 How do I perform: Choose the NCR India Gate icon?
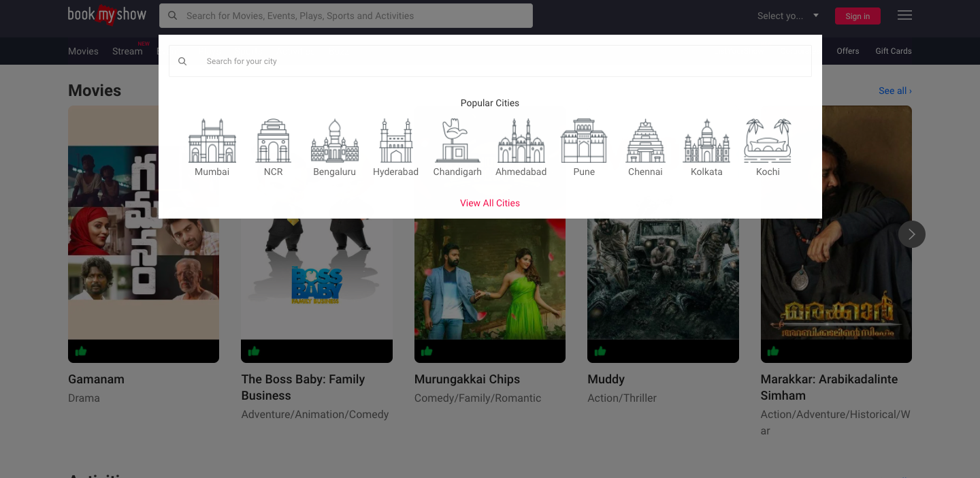[x=273, y=141]
